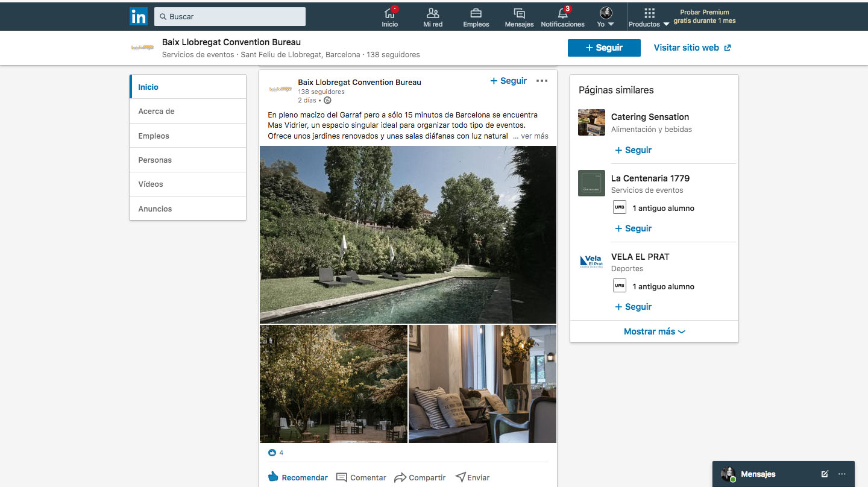This screenshot has width=868, height=487.
Task: Click compose new message icon
Action: point(825,474)
